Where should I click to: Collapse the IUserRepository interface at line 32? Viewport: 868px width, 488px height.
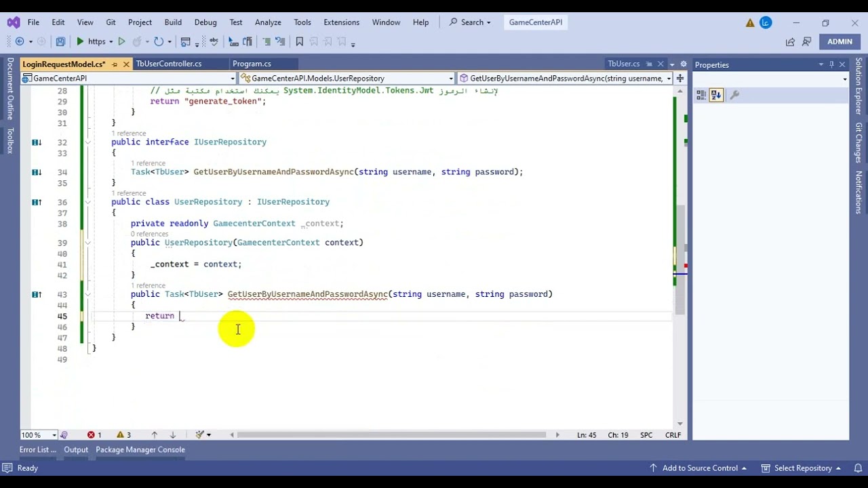click(x=87, y=142)
